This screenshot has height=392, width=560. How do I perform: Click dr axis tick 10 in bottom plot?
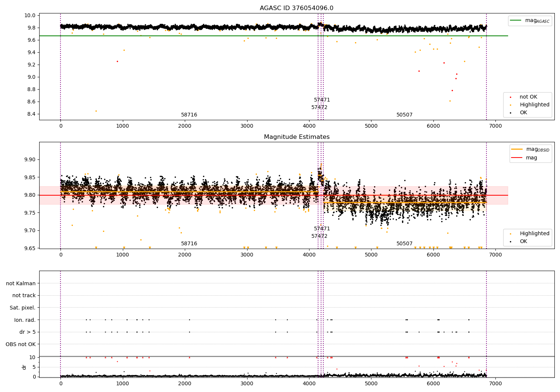point(33,358)
